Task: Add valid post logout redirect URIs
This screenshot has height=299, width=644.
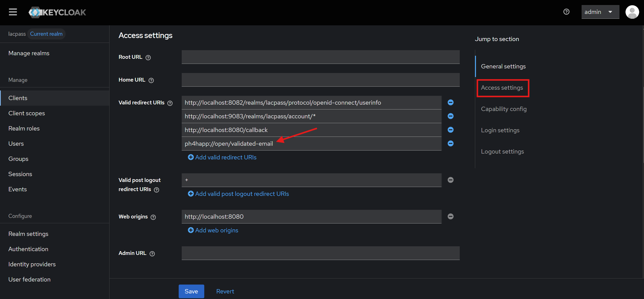Action: tap(238, 194)
